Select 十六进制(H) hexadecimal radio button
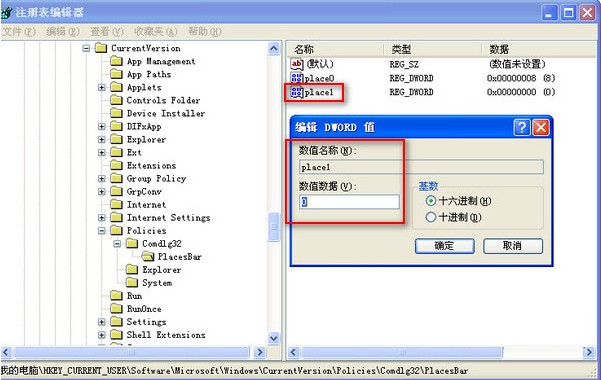The width and height of the screenshot is (601, 380). (x=431, y=201)
